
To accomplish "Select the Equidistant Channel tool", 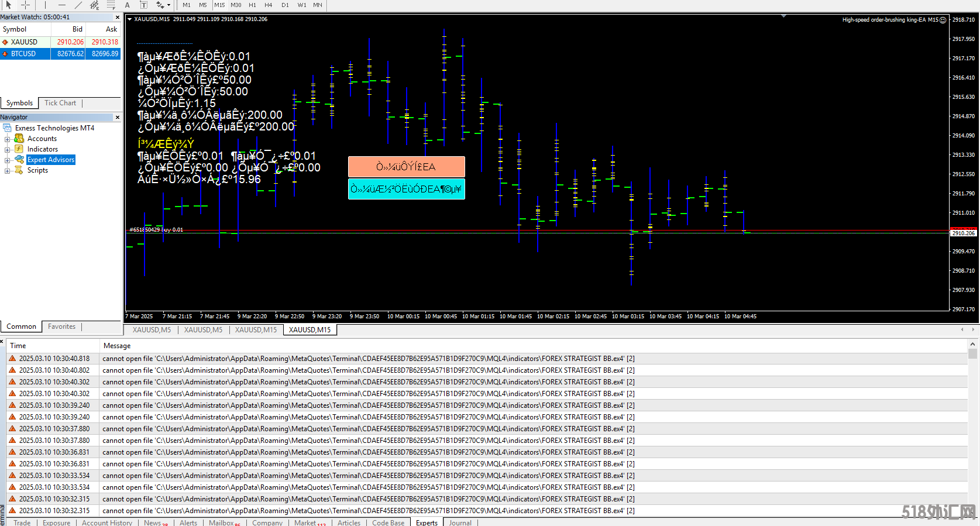I will pyautogui.click(x=94, y=5).
